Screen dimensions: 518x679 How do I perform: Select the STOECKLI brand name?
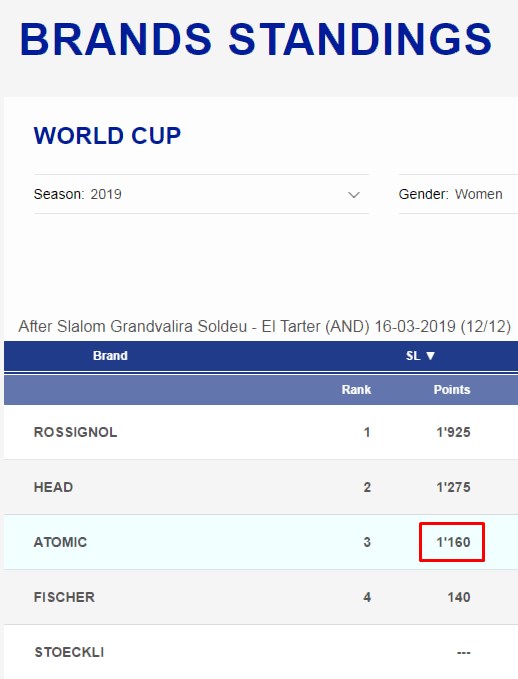(x=69, y=652)
